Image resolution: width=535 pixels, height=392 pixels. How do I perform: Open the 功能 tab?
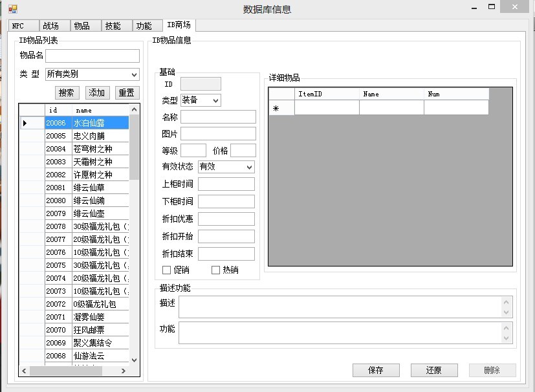[147, 26]
